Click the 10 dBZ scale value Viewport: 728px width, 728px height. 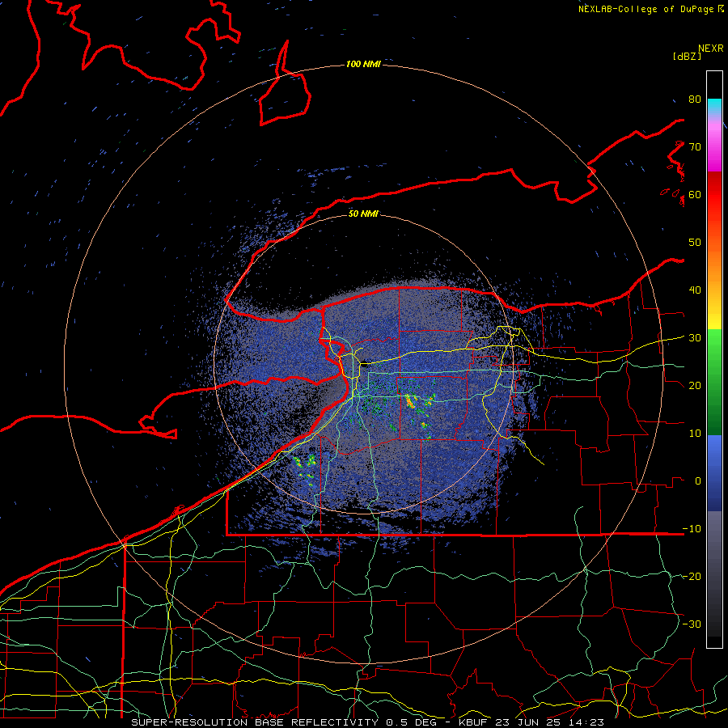click(695, 434)
